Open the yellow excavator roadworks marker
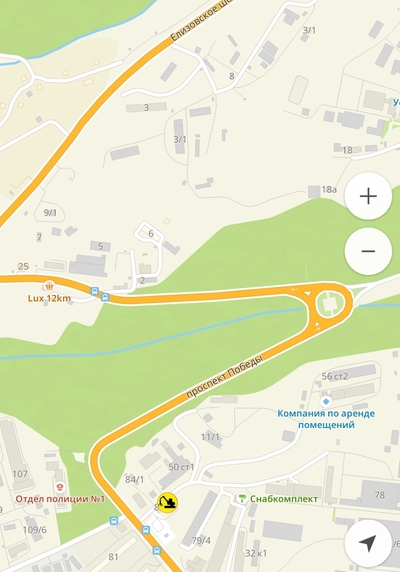This screenshot has width=400, height=572. [x=167, y=503]
